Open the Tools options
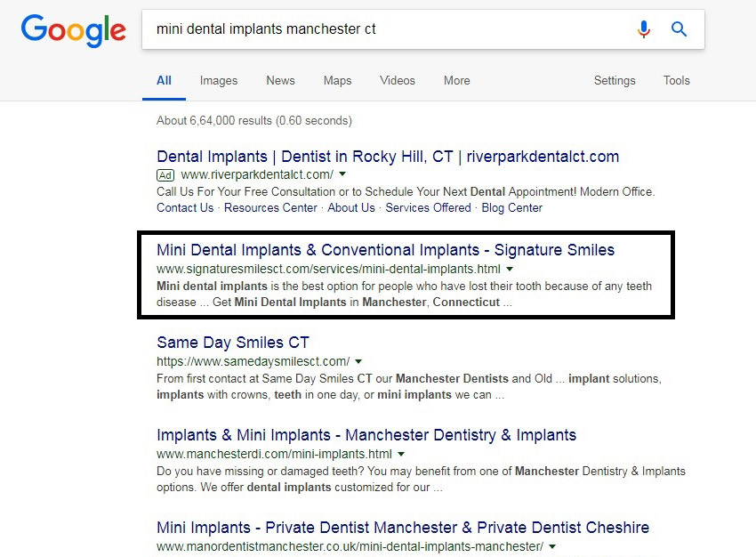This screenshot has width=756, height=557. pyautogui.click(x=677, y=81)
